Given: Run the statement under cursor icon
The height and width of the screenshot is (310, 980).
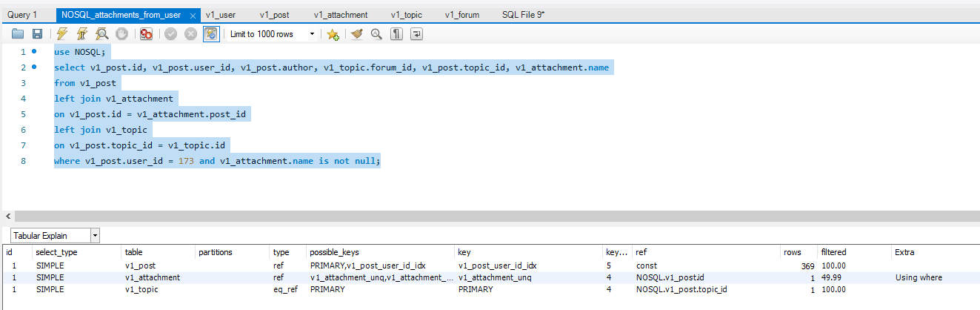Looking at the screenshot, I should tap(82, 34).
